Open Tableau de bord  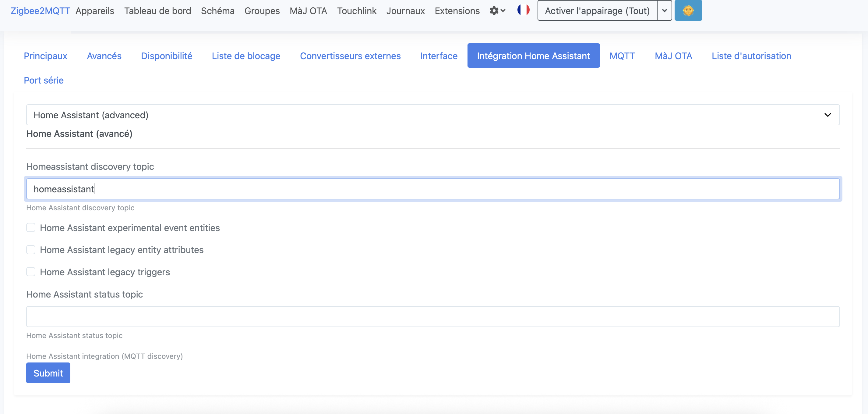157,11
